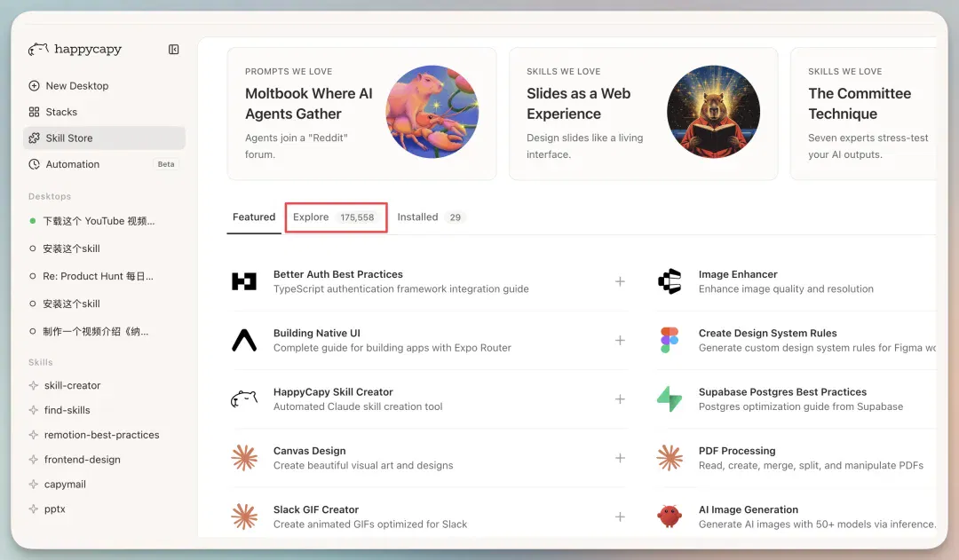The height and width of the screenshot is (560, 959).
Task: Add Canvas Design skill with plus
Action: [620, 458]
